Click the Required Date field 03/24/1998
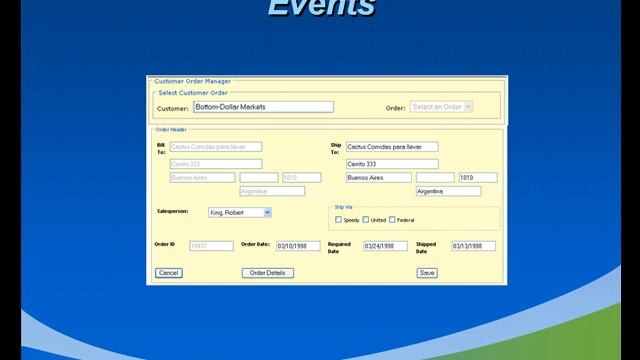The width and height of the screenshot is (640, 360). point(385,246)
